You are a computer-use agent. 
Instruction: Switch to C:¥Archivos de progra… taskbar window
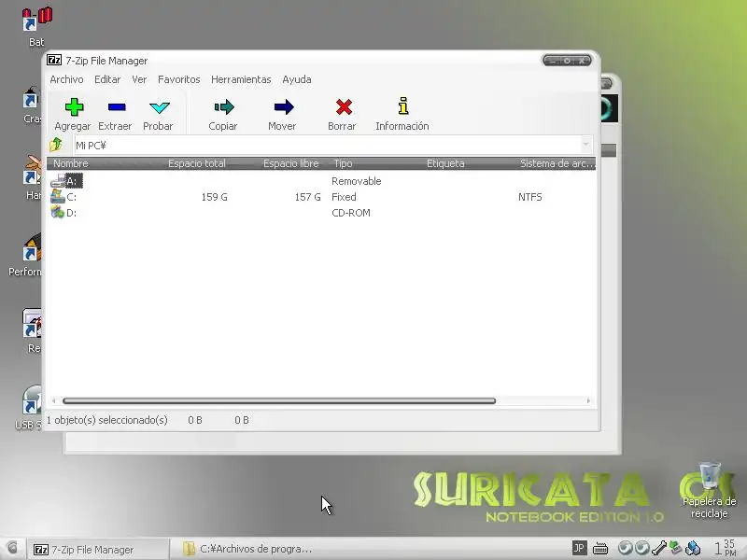click(247, 549)
